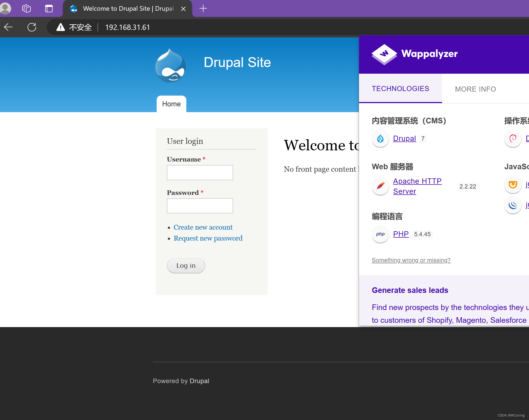
Task: Click the 内容管理系统 (CMS) category heading
Action: click(x=409, y=121)
